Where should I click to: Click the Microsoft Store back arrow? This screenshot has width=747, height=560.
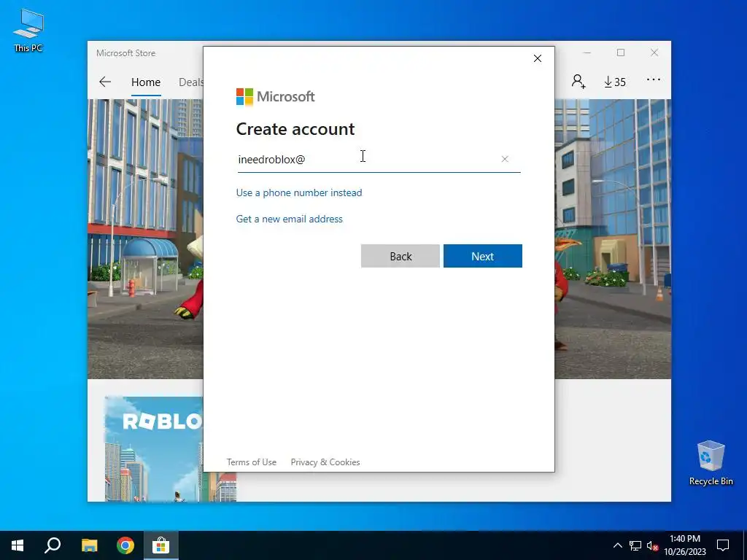pos(105,82)
